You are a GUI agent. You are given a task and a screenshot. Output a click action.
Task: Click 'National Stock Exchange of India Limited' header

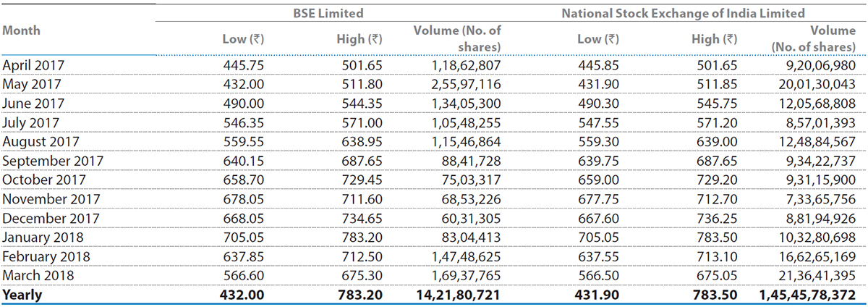point(684,13)
